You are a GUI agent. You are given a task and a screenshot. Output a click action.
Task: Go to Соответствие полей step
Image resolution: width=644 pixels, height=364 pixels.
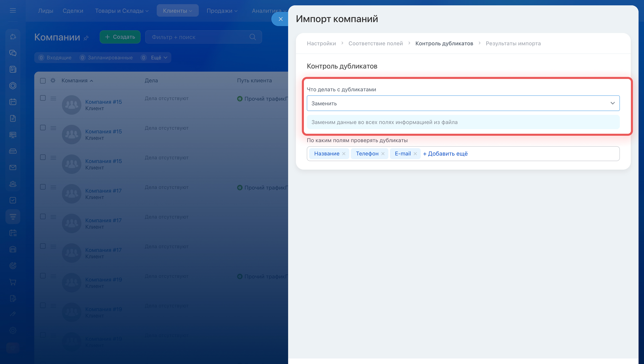click(375, 44)
